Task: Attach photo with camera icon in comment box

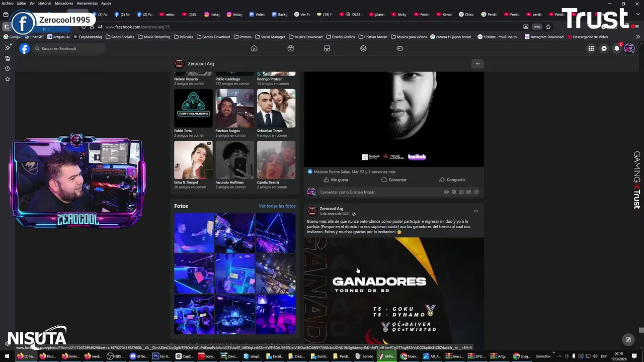Action: tap(461, 192)
